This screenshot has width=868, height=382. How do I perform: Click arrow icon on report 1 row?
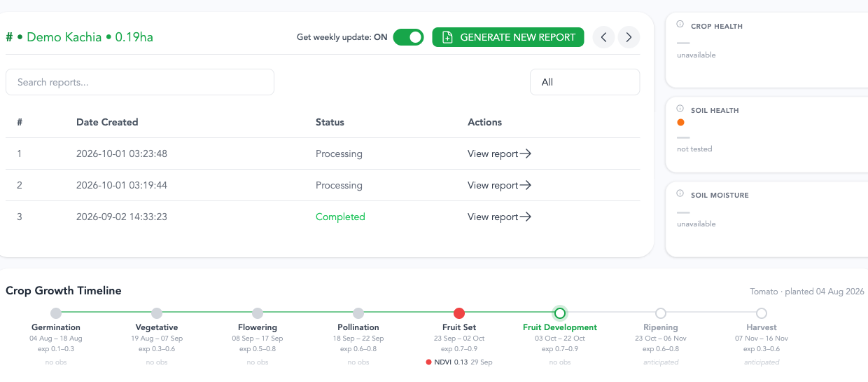(526, 154)
